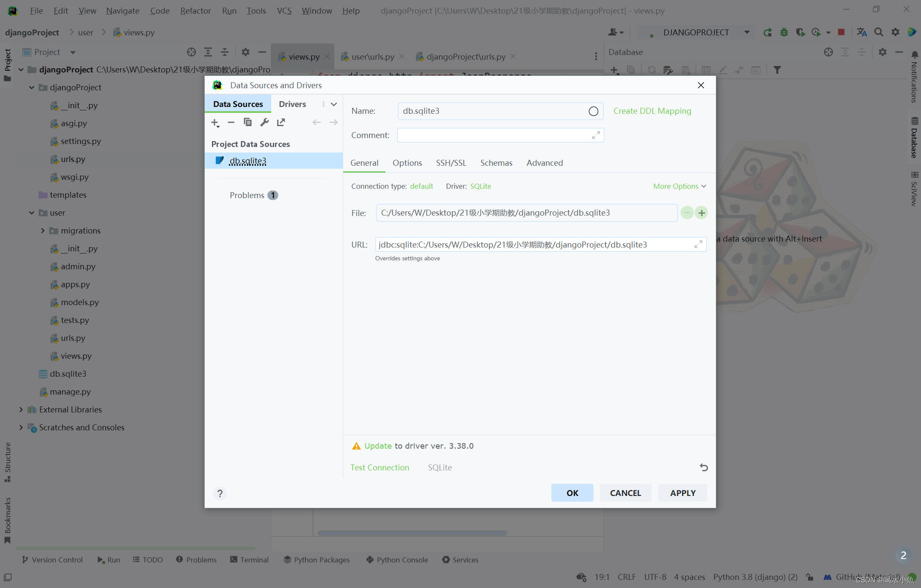Expand the migrations folder
This screenshot has height=588, width=921.
(x=43, y=231)
